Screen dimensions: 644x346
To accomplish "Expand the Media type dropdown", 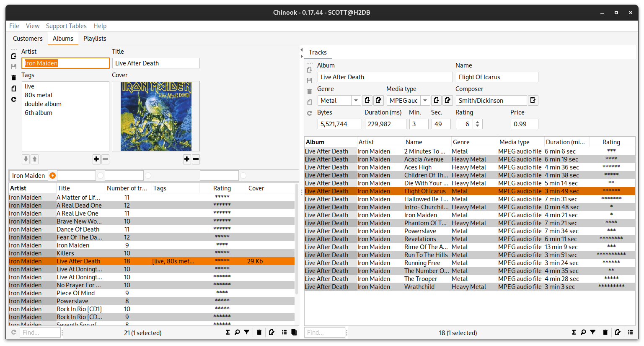I will [425, 100].
